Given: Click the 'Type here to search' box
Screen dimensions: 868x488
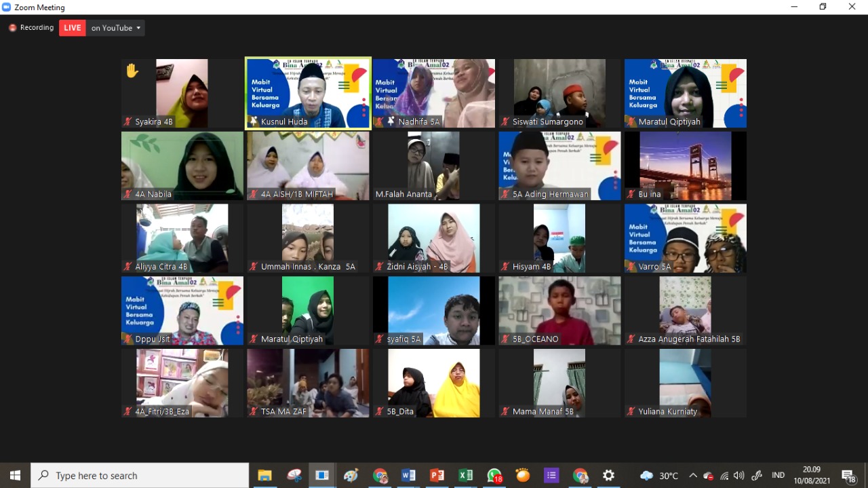Looking at the screenshot, I should tap(140, 476).
